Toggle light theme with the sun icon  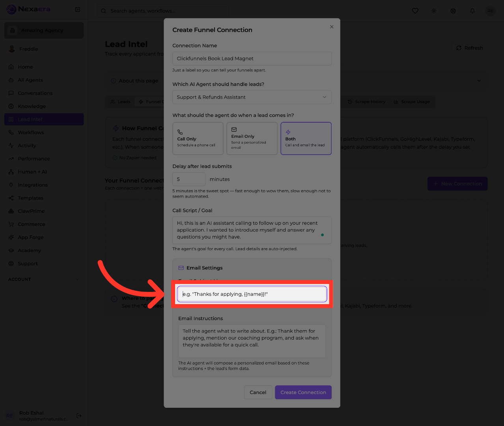434,11
